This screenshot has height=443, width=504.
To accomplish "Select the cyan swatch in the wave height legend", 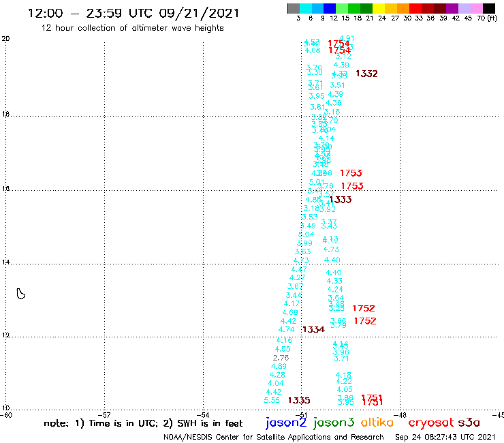I will [x=306, y=8].
